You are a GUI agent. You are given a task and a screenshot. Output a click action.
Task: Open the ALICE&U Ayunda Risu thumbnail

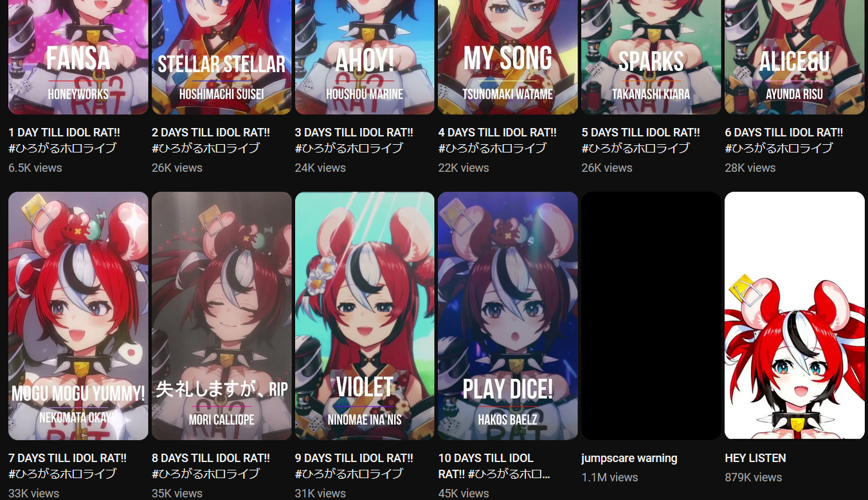pos(795,57)
